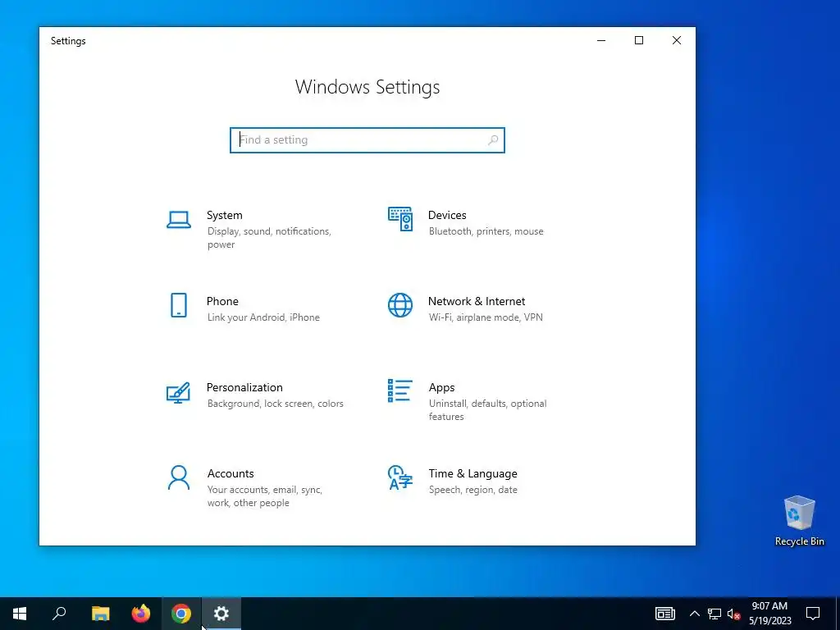Open the Time & Language title

pos(473,473)
